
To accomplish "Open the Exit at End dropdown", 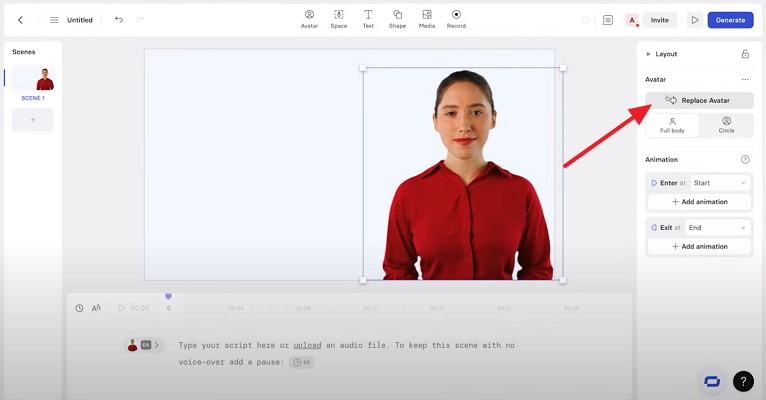I will [x=717, y=228].
